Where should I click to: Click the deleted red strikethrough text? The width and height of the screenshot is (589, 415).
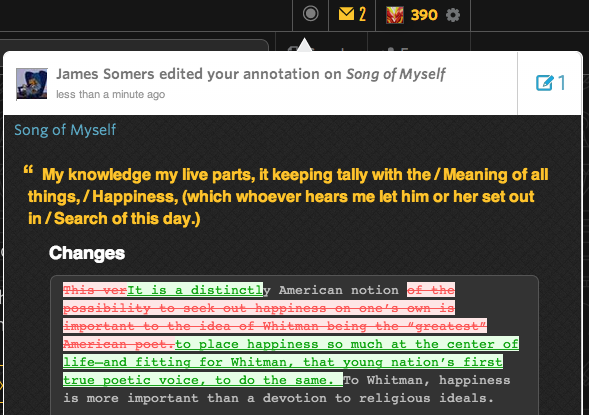[x=259, y=317]
